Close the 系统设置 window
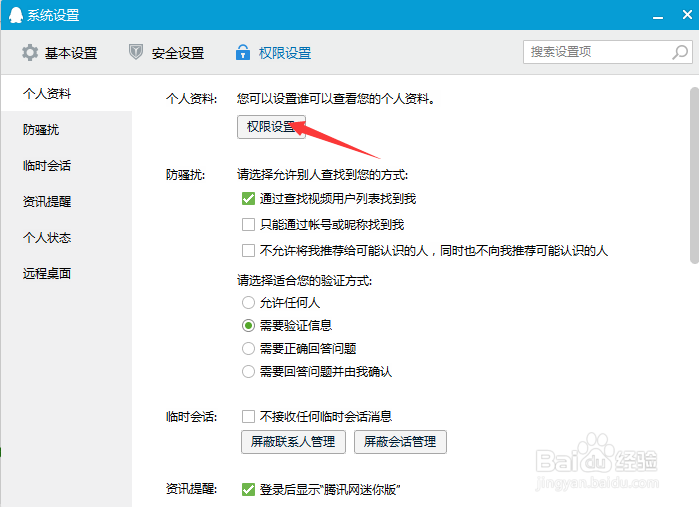699x507 pixels. (687, 14)
